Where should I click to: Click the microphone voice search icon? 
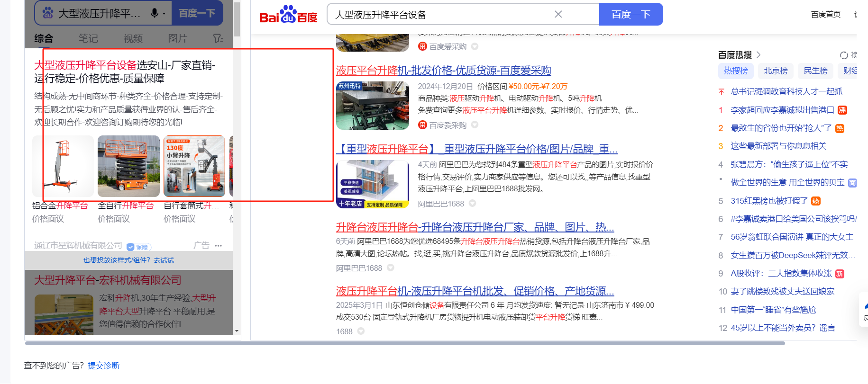click(x=154, y=13)
